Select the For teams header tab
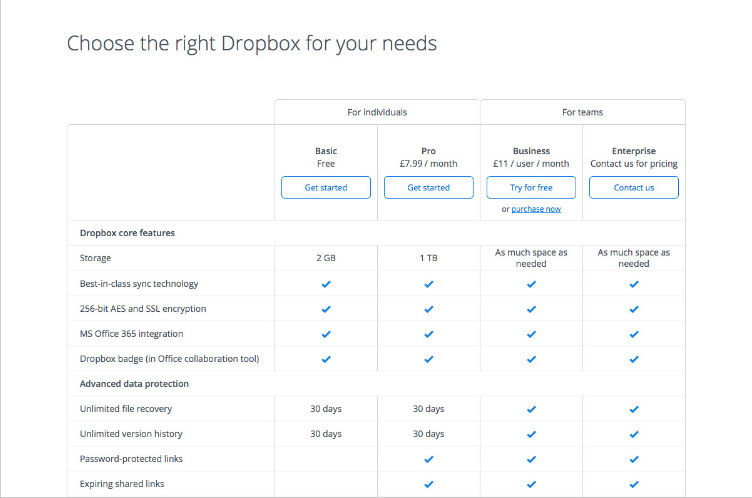752x498 pixels. click(x=583, y=112)
